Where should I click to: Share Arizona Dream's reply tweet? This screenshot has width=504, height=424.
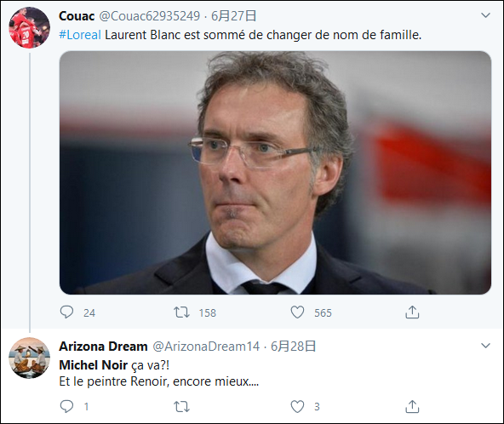[x=412, y=406]
